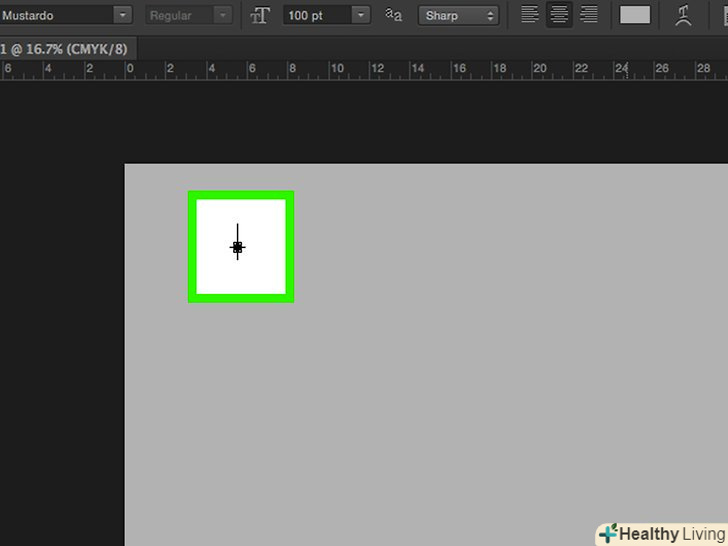Open the font family dropdown arrow

click(x=122, y=15)
